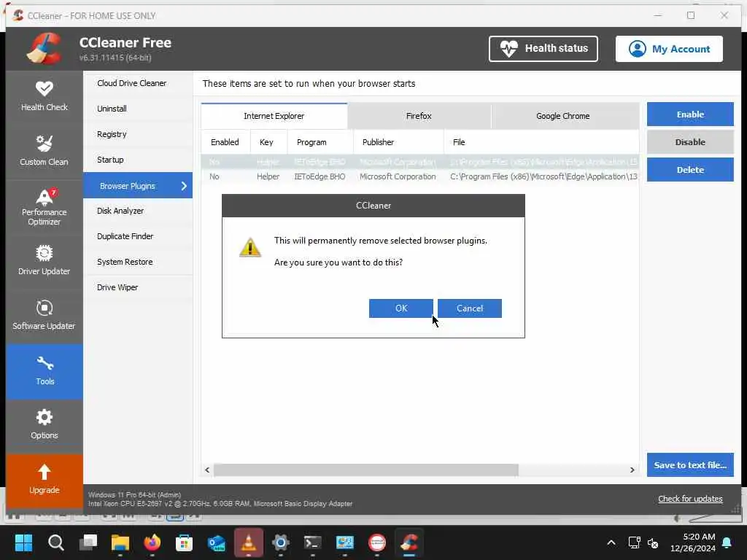Screen dimensions: 747x560
Task: Click the scroll left arrow
Action: [x=207, y=470]
